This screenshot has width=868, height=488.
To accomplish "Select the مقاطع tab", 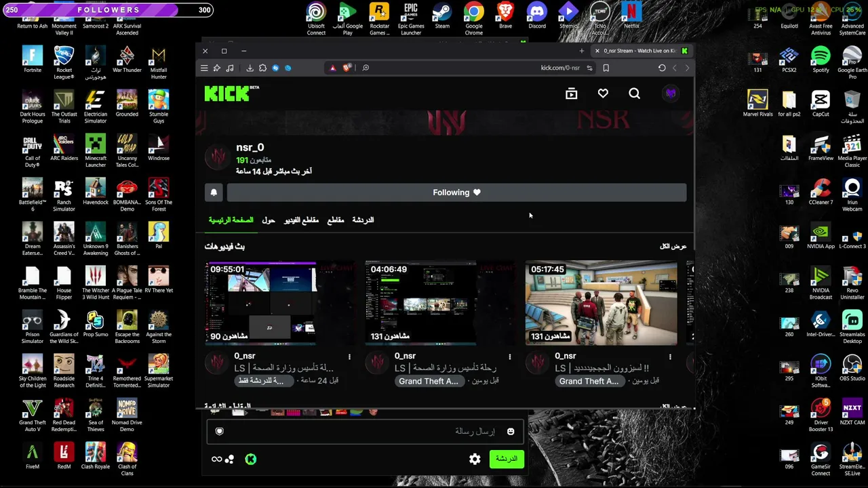I will click(336, 220).
